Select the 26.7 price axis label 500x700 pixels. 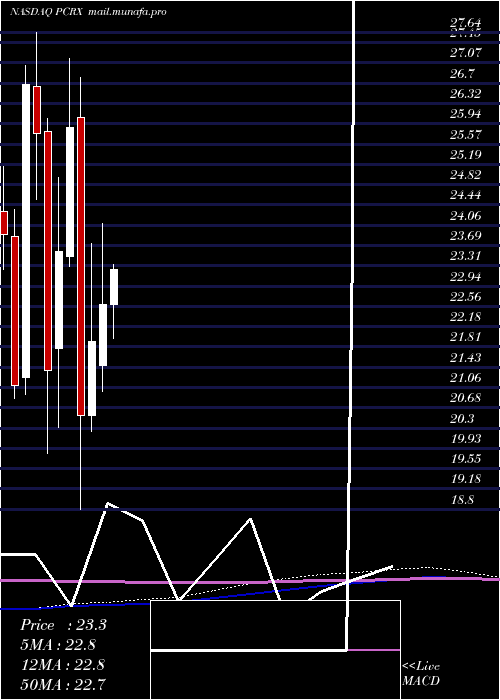point(462,74)
